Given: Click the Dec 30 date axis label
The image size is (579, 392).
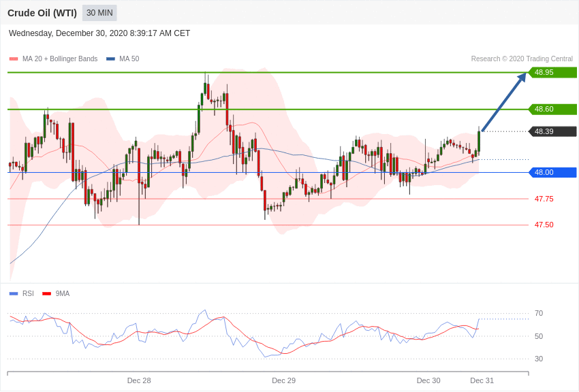Looking at the screenshot, I should 428,380.
